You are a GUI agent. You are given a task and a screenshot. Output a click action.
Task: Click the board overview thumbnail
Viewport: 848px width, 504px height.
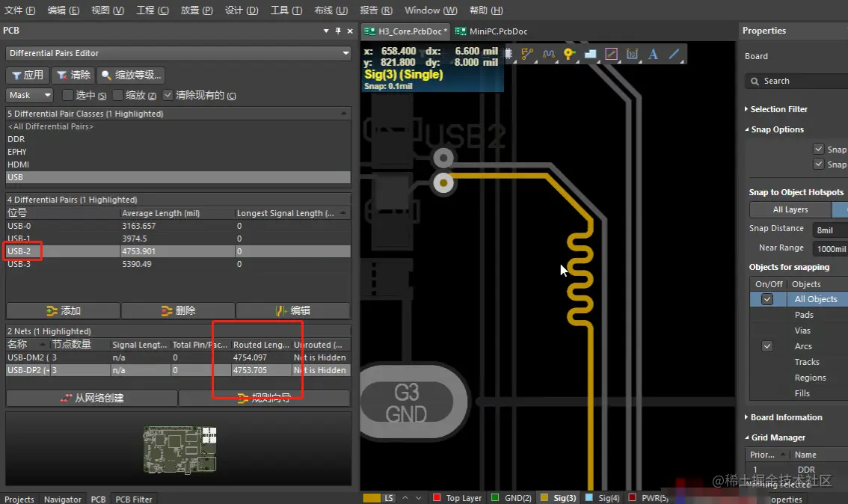point(179,449)
